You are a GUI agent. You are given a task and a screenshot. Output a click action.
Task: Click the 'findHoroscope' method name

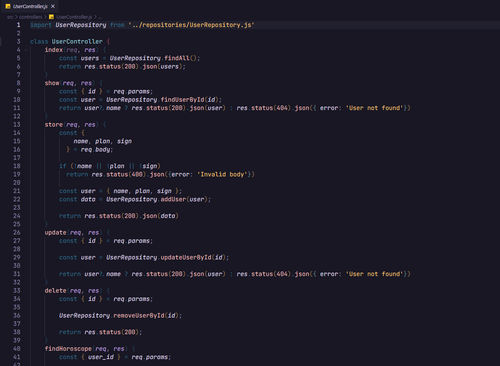[68, 349]
